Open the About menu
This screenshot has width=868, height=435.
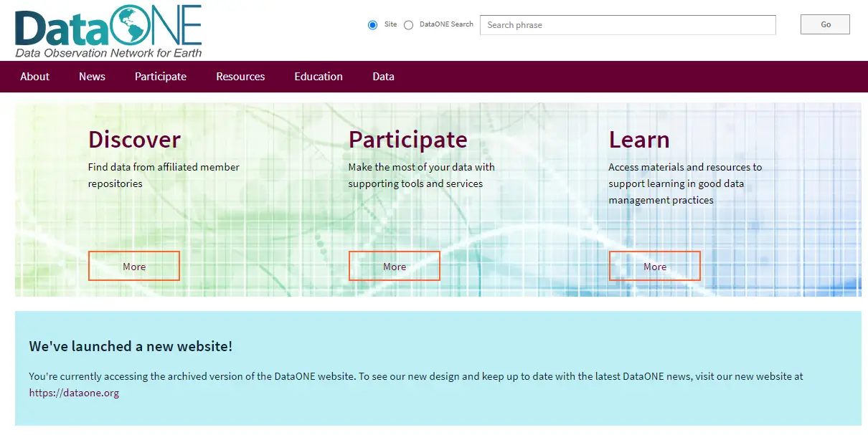click(x=34, y=77)
